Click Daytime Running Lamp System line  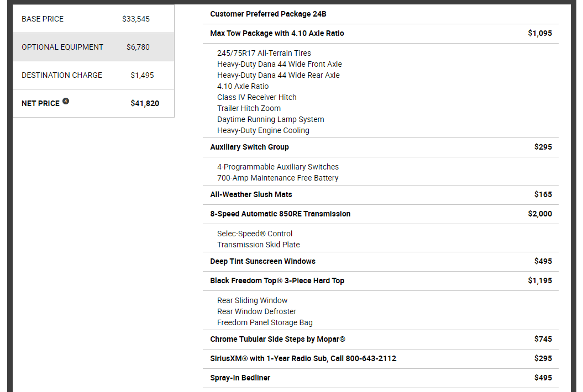point(271,120)
